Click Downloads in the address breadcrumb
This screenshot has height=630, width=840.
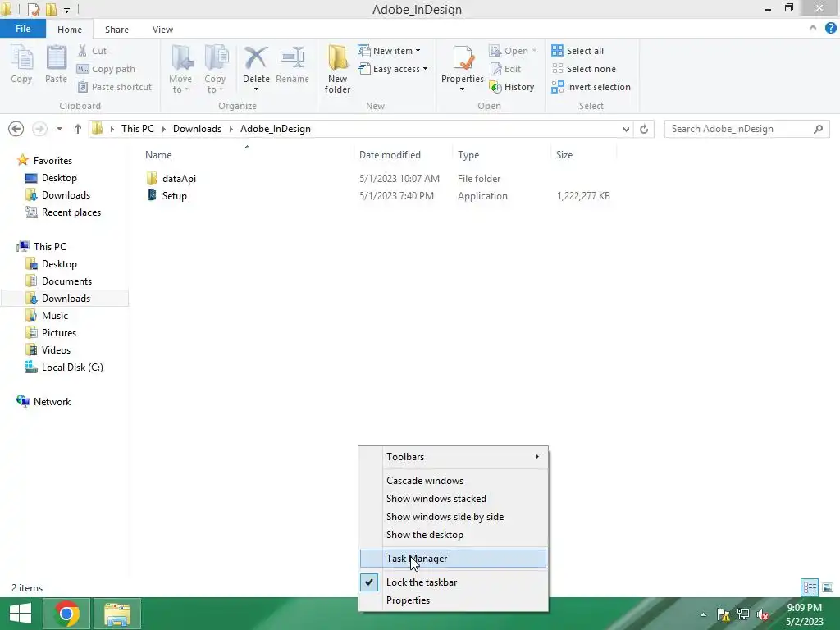tap(197, 129)
